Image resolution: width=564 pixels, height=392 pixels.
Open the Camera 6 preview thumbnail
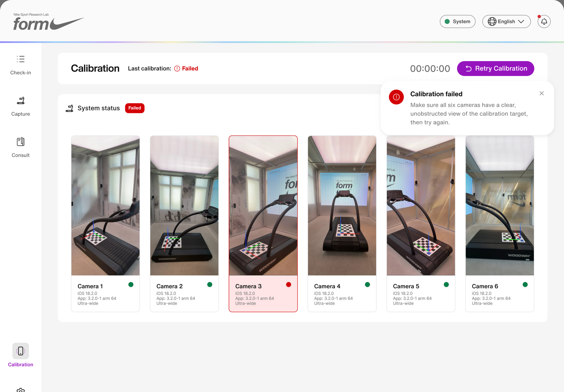point(499,206)
